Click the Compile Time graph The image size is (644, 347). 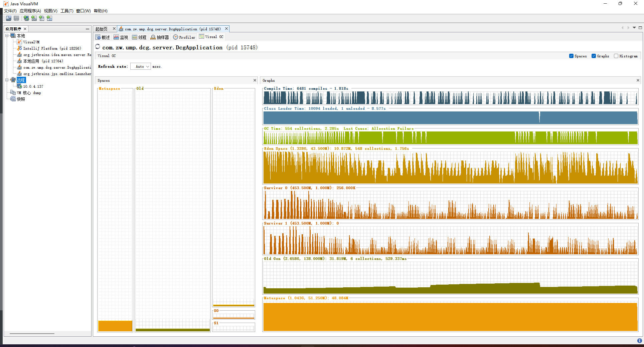pos(451,98)
